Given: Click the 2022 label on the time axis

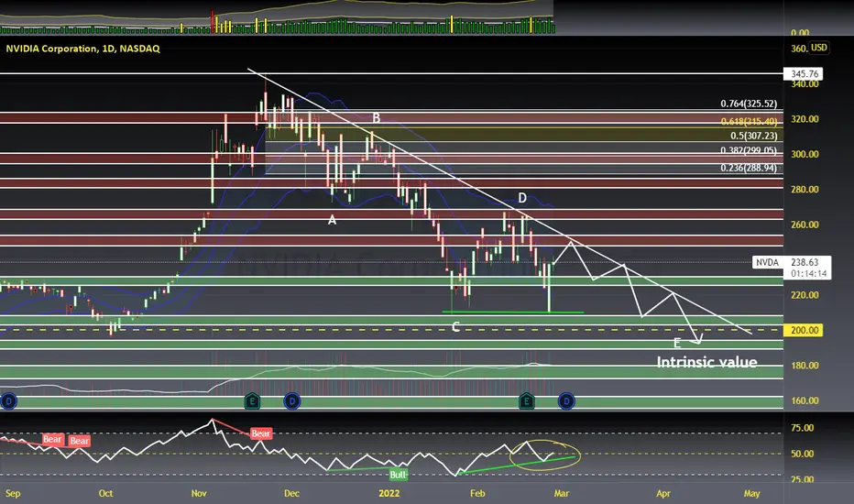Looking at the screenshot, I should 389,493.
